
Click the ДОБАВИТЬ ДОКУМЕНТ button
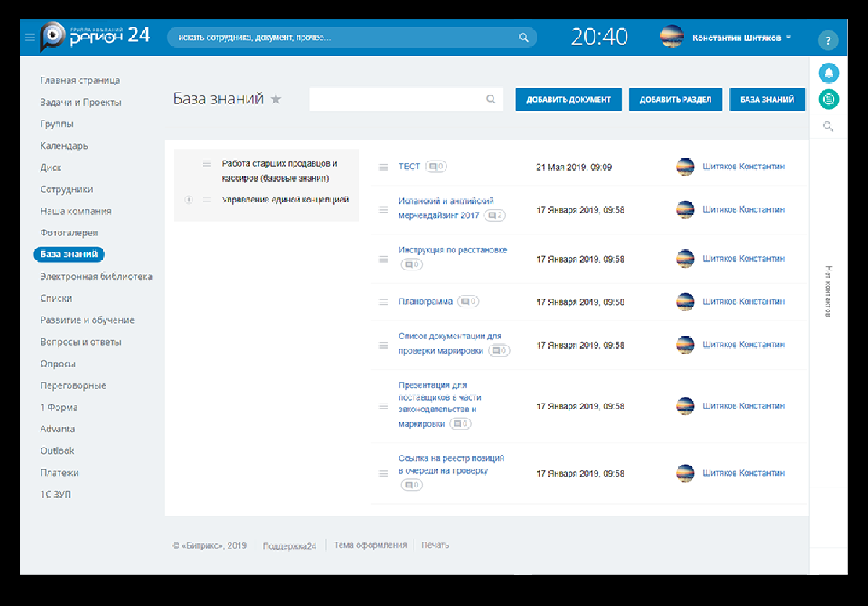[x=569, y=100]
